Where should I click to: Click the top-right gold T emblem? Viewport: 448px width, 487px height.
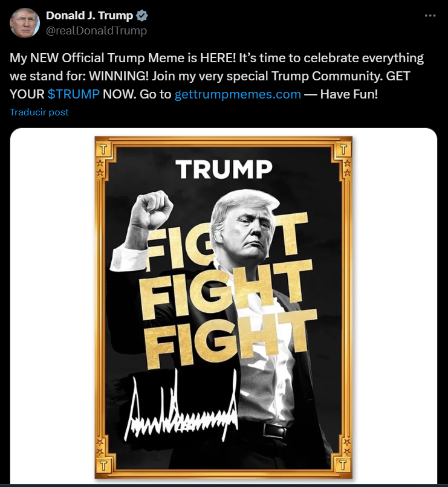344,149
